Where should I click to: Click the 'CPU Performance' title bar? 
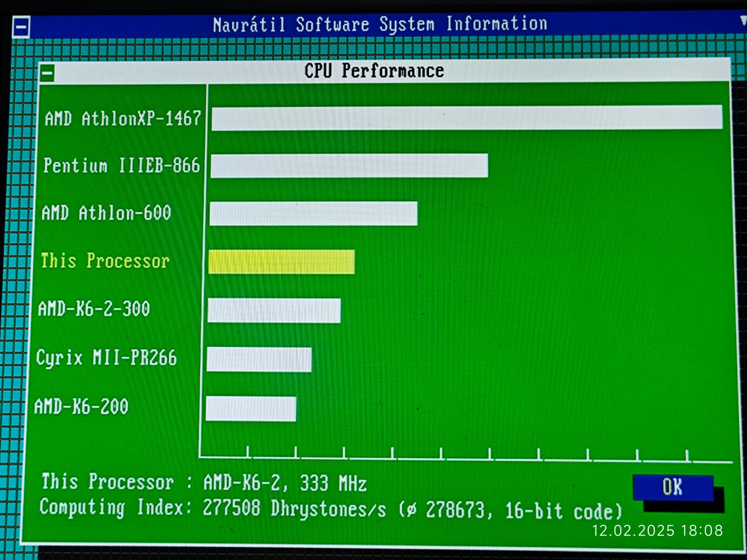385,71
